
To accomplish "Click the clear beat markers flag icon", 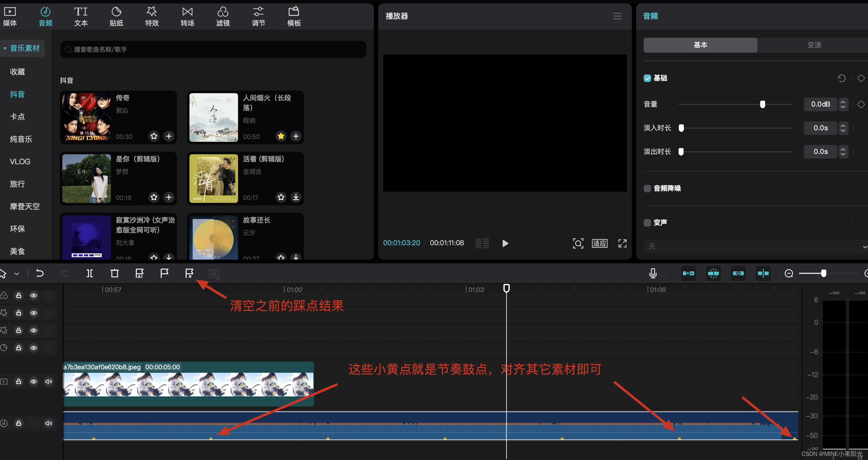I will coord(189,273).
